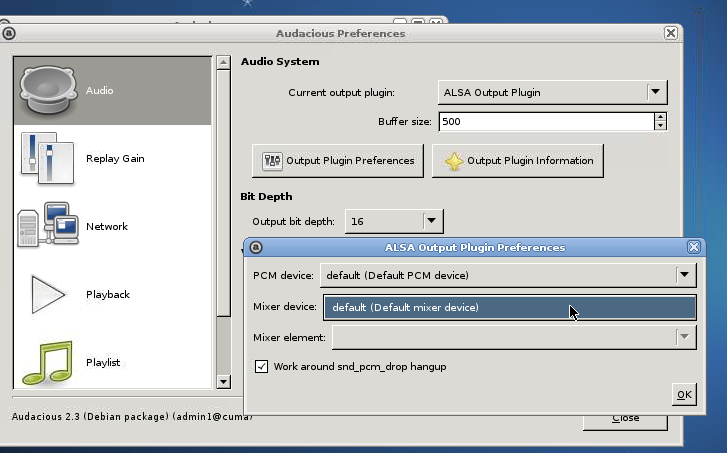Open Mixer element dropdown
The width and height of the screenshot is (727, 453).
coord(514,337)
